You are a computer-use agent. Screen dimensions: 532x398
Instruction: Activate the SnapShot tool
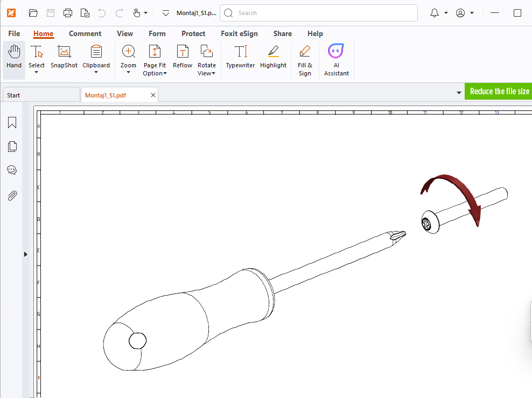click(x=64, y=57)
